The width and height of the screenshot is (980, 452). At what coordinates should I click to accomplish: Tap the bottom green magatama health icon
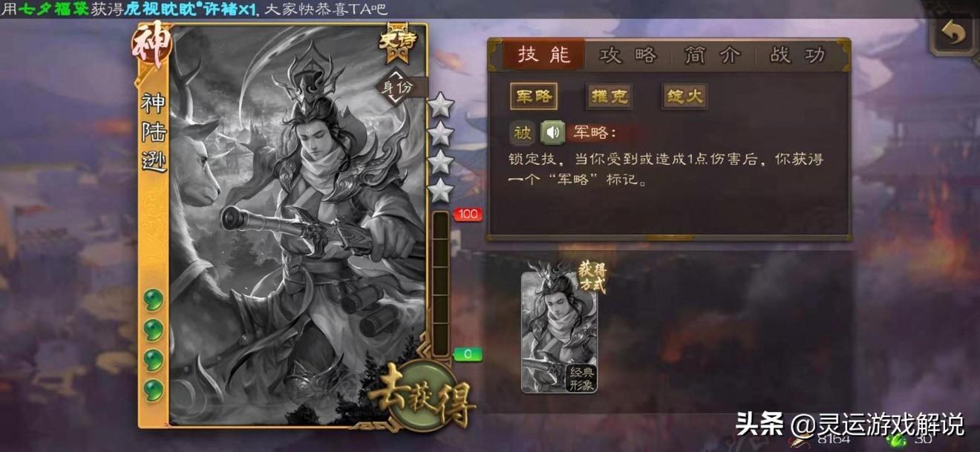(154, 389)
